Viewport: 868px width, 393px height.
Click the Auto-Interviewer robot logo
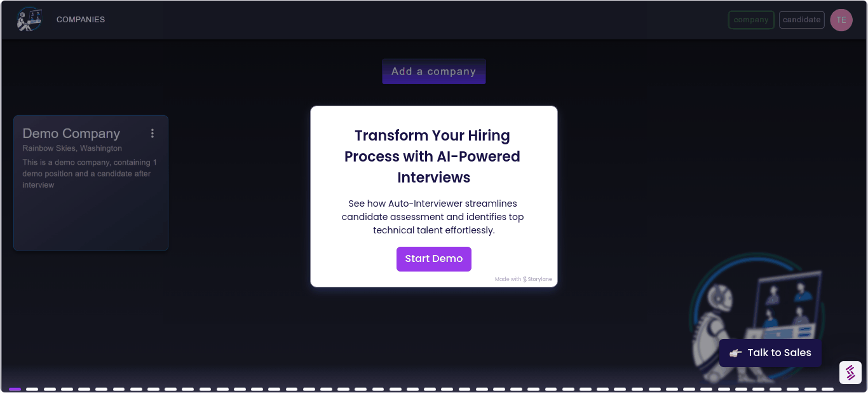(29, 18)
